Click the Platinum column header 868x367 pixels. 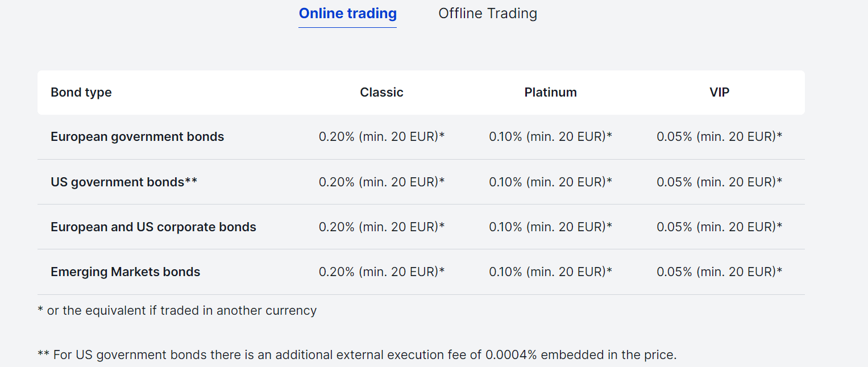tap(551, 93)
